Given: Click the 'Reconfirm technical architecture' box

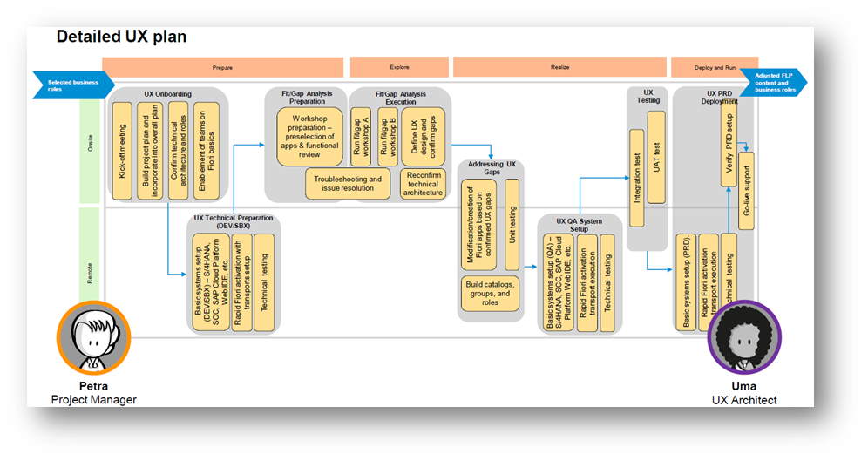Looking at the screenshot, I should pos(424,184).
